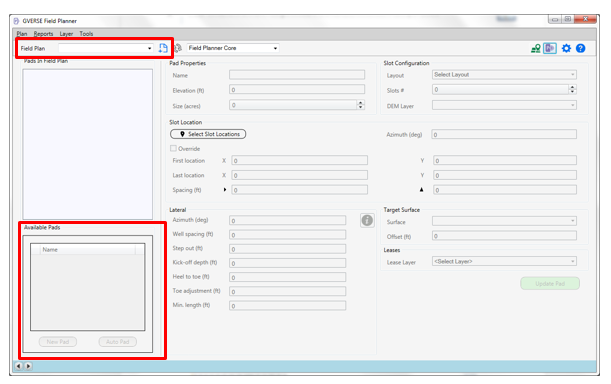
Task: Click the Pads In Field Plan list box
Action: (88, 144)
